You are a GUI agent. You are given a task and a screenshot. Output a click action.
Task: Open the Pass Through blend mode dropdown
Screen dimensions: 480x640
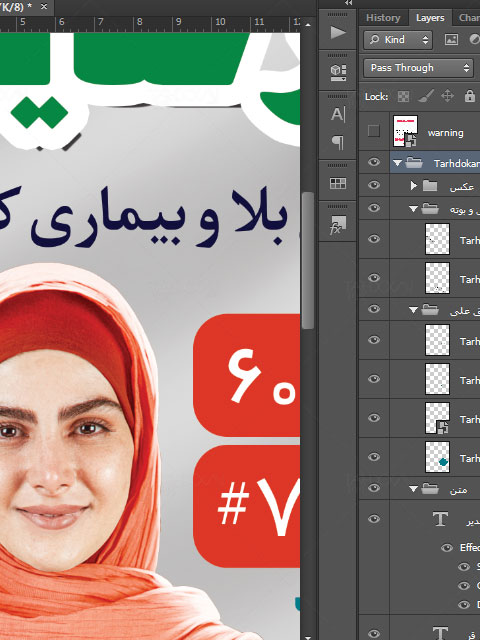418,68
